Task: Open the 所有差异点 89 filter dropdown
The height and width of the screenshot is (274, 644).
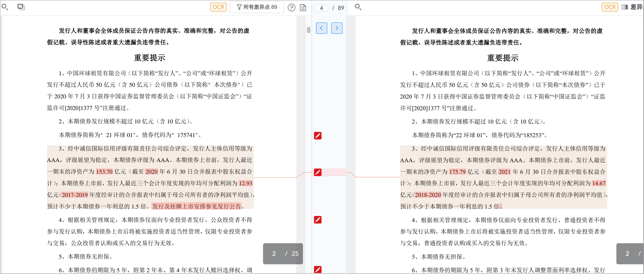Action: coord(257,7)
